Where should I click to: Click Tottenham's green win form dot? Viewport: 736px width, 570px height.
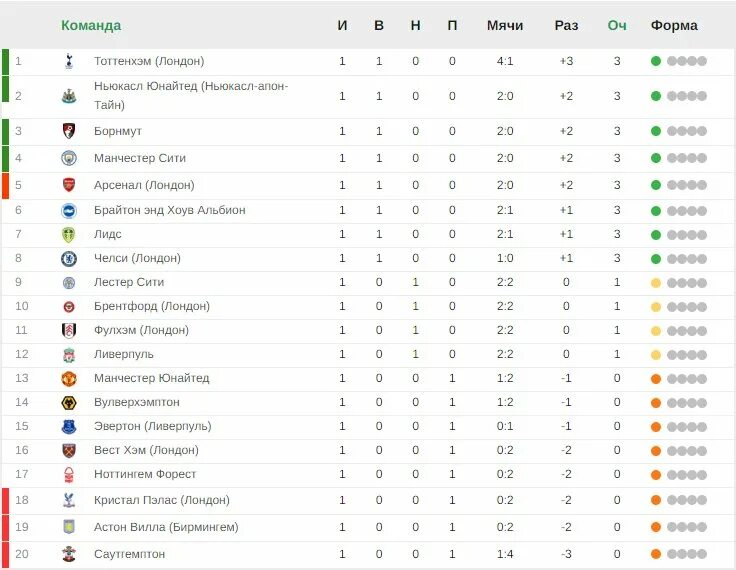(x=656, y=61)
